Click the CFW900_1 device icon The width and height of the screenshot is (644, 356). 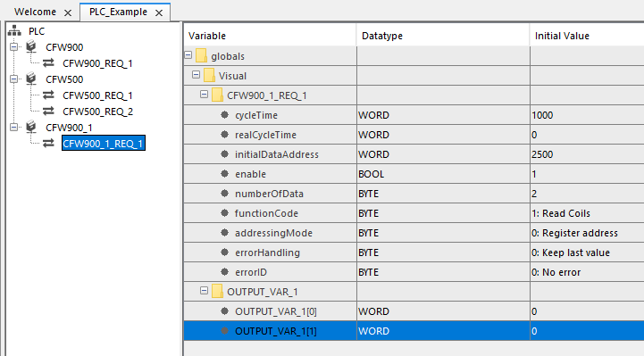(x=31, y=127)
